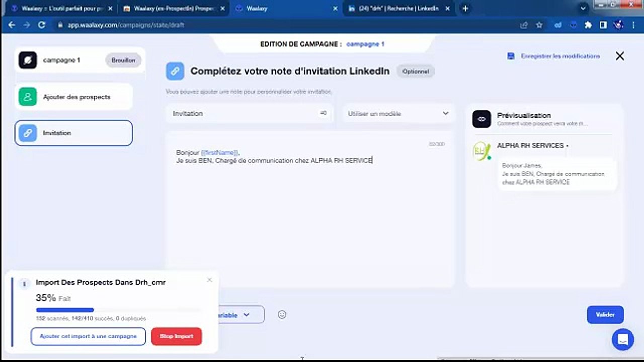644x362 pixels.
Task: Click into the invitation message text area
Action: (x=310, y=209)
